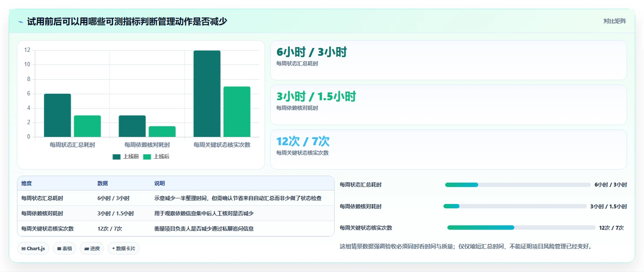Toggle the 上线后 legend color box
The image size is (644, 272).
coord(147,157)
